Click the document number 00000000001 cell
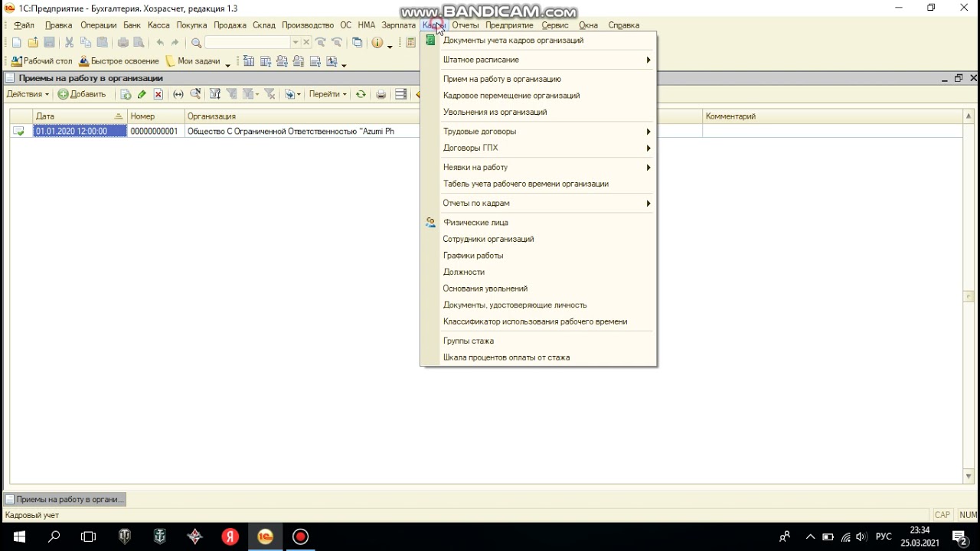The width and height of the screenshot is (980, 551). pyautogui.click(x=156, y=132)
